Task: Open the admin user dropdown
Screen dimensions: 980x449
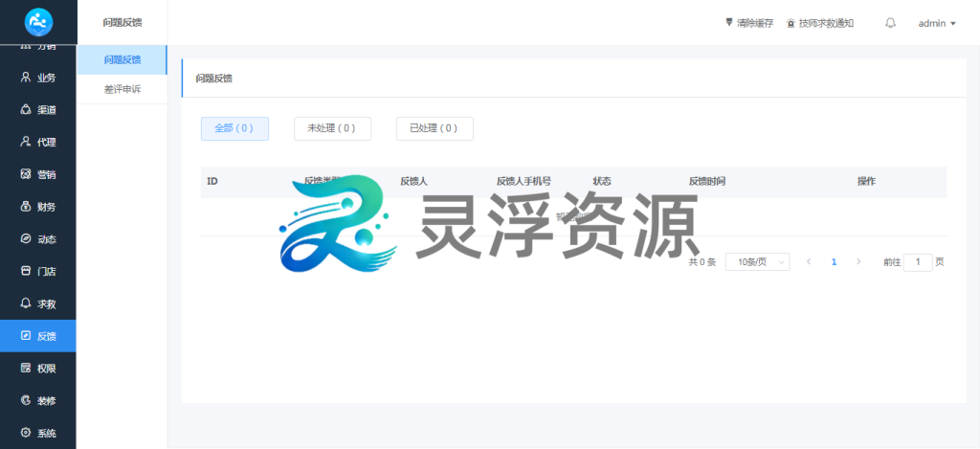Action: 937,23
